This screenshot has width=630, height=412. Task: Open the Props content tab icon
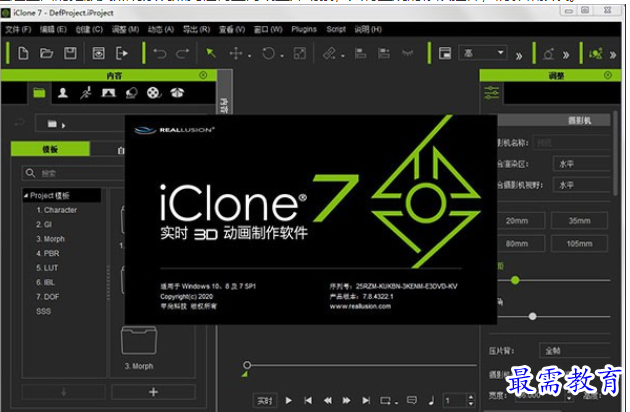click(131, 93)
